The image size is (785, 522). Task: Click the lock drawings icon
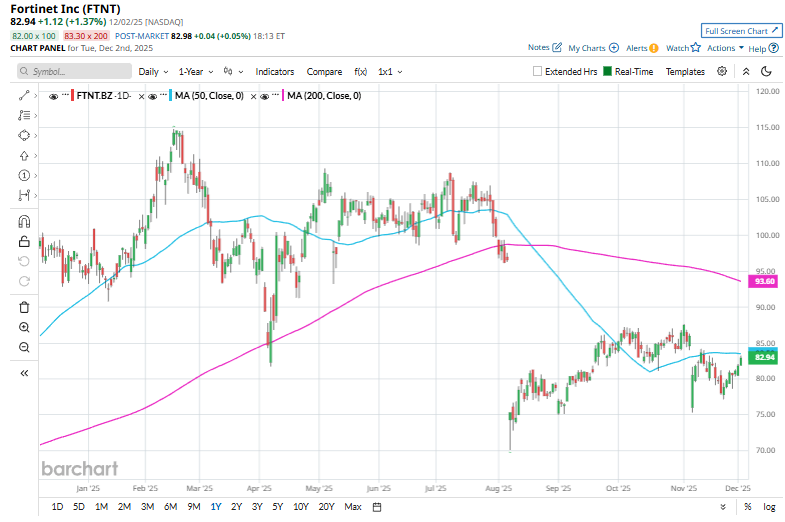point(25,241)
